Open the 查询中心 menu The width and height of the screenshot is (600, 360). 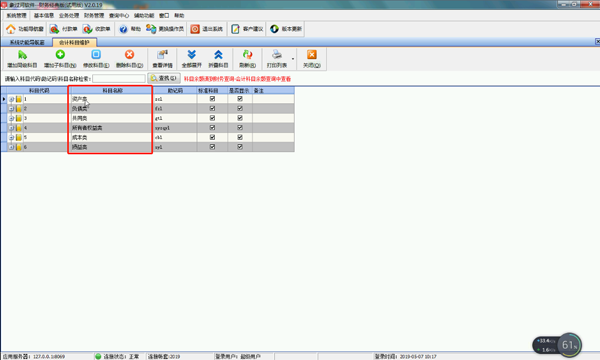119,16
